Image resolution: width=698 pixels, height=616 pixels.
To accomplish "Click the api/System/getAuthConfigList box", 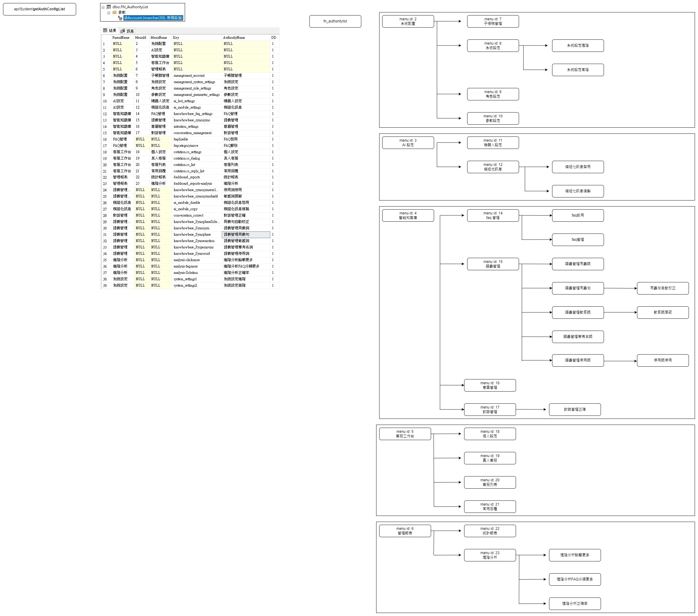I will [x=40, y=9].
